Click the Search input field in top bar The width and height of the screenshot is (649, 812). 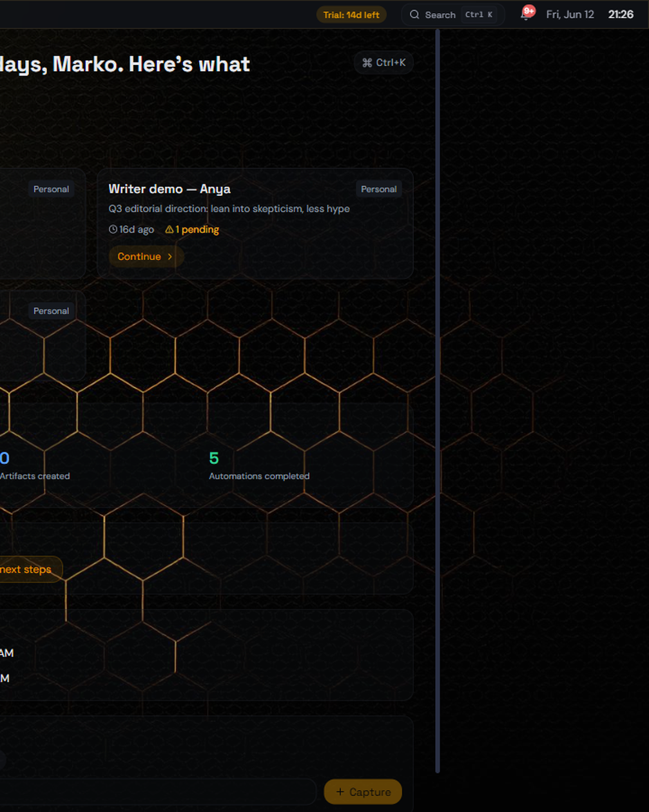point(452,14)
